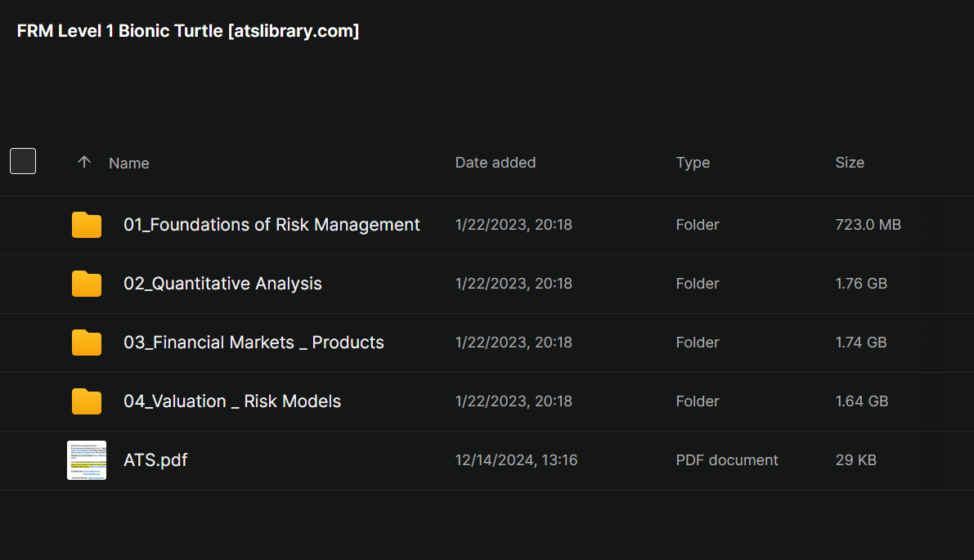Toggle the name sort arrow
This screenshot has height=560, width=974.
pyautogui.click(x=84, y=162)
